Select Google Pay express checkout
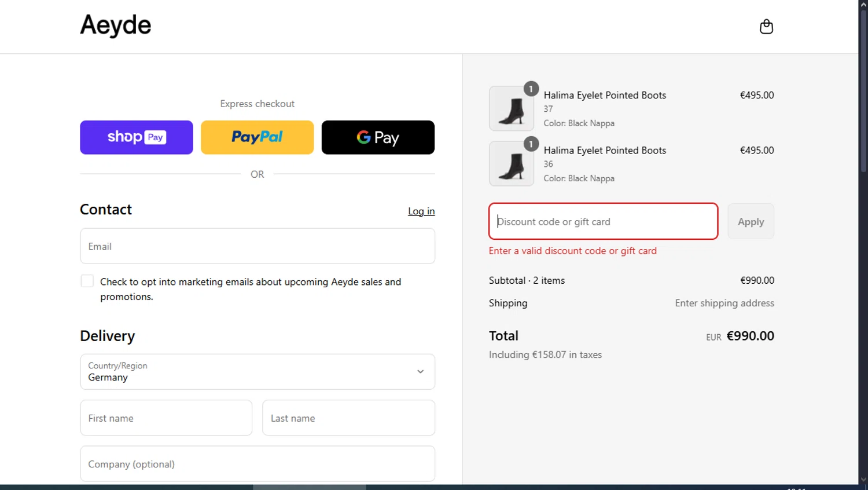 378,137
